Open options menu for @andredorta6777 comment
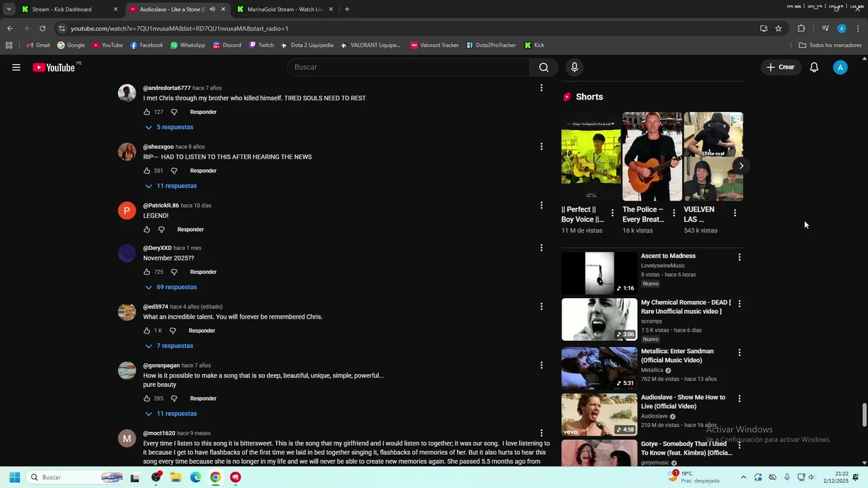 point(541,87)
